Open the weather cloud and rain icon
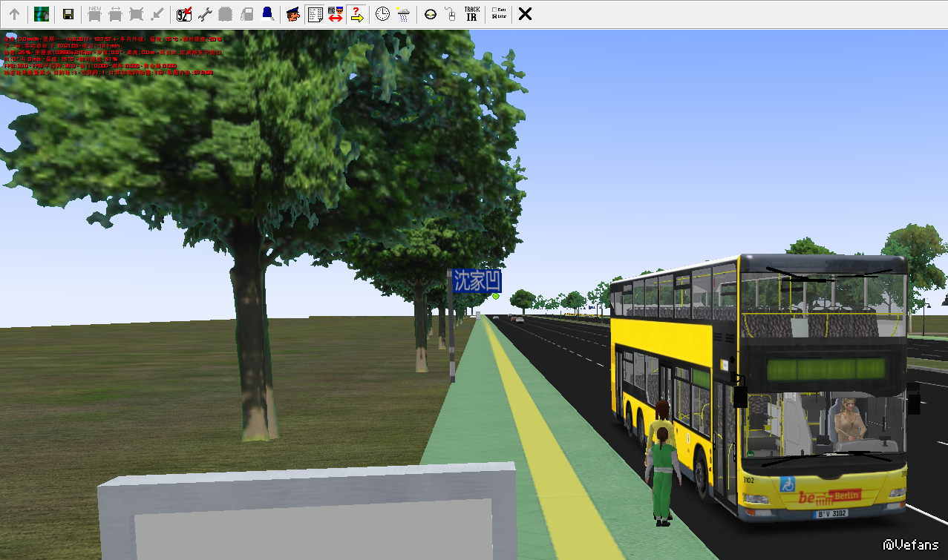 point(403,14)
